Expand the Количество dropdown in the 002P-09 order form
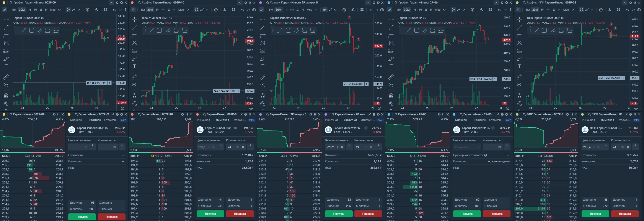 tap(107, 140)
